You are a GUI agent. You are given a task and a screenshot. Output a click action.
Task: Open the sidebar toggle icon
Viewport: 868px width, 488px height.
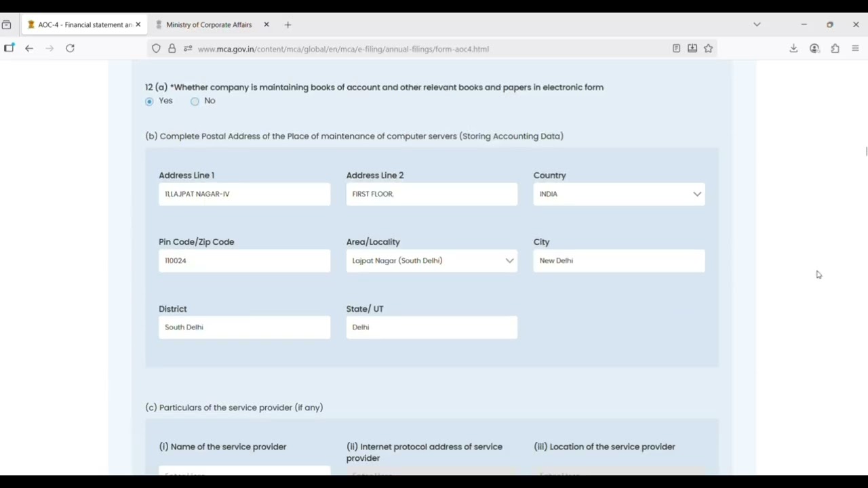[9, 48]
